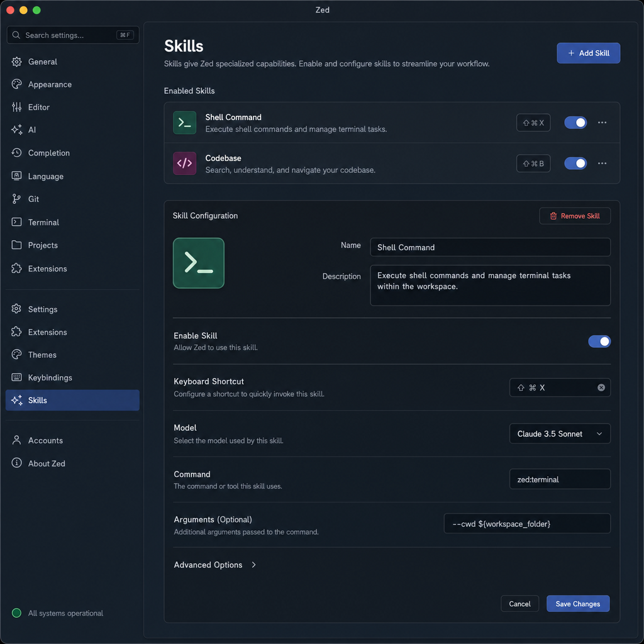Open AI sparkle icon
The width and height of the screenshot is (644, 644).
click(16, 130)
